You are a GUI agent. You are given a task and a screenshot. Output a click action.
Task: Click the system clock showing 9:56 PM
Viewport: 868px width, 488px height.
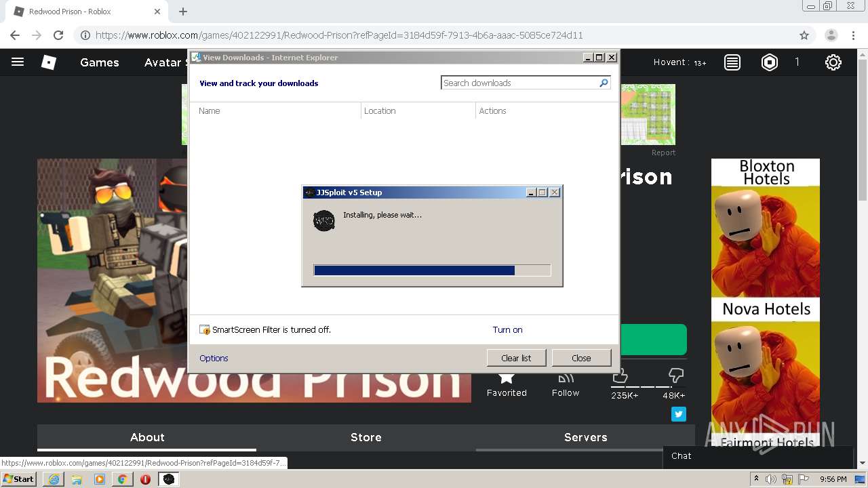click(x=833, y=479)
